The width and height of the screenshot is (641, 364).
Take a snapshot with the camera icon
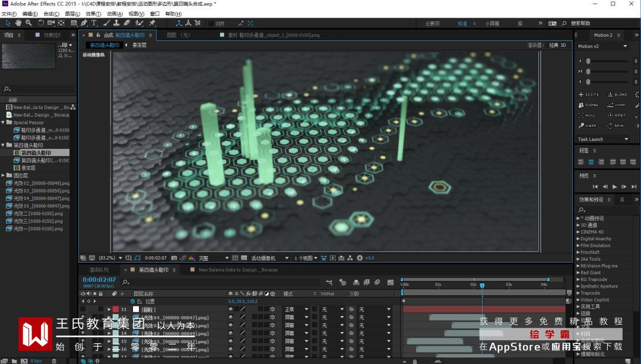pos(174,258)
